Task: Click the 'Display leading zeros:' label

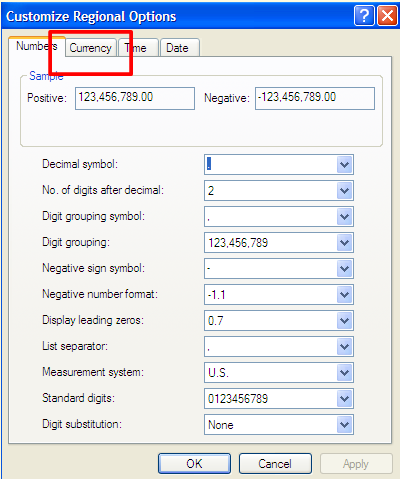Action: [x=93, y=320]
